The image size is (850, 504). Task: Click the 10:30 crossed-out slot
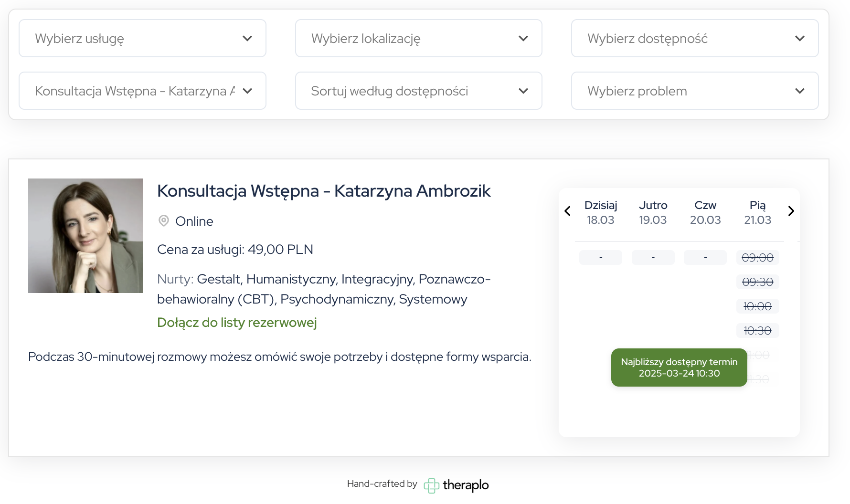coord(757,330)
